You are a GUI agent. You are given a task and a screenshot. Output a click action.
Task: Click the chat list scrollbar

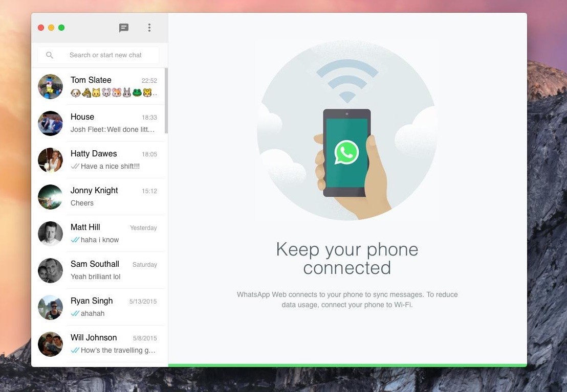coord(166,101)
